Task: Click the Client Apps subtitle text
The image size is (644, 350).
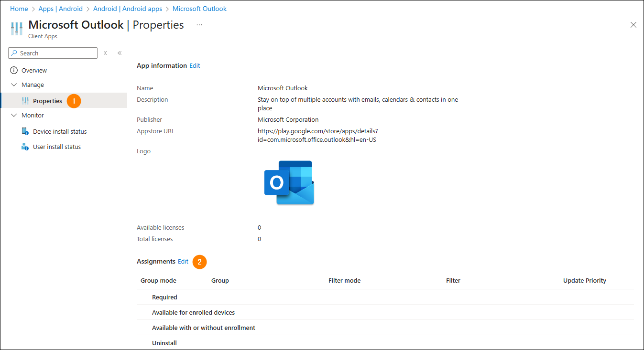Action: (43, 36)
